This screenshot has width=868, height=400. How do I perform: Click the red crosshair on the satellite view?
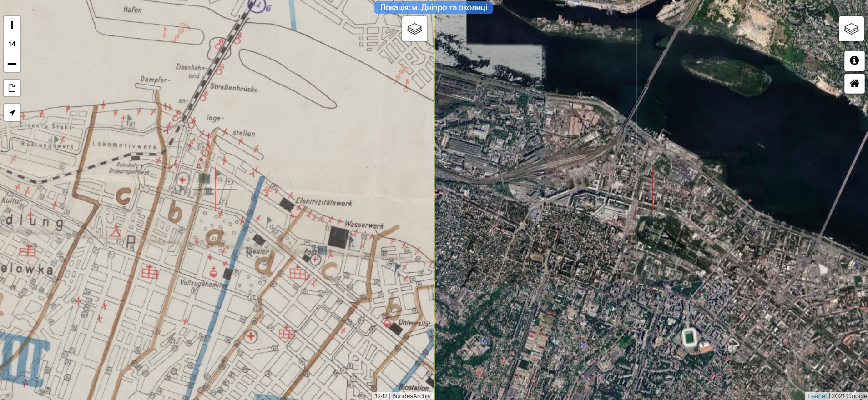coord(652,189)
